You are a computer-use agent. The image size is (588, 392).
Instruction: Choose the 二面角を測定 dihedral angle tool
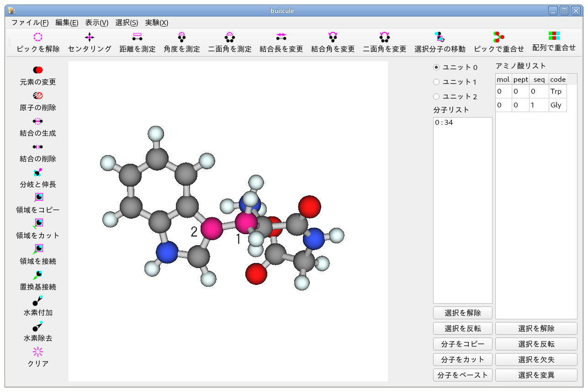(230, 37)
